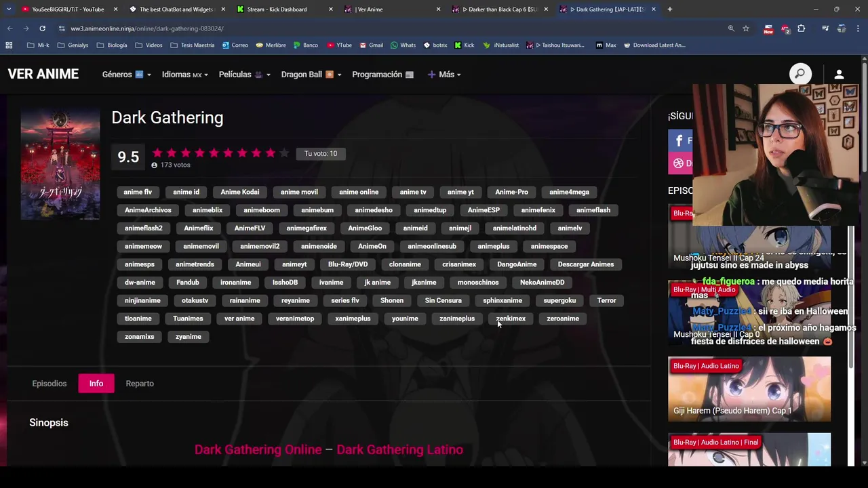
Task: Click the AnimeFLV tag
Action: click(x=250, y=228)
